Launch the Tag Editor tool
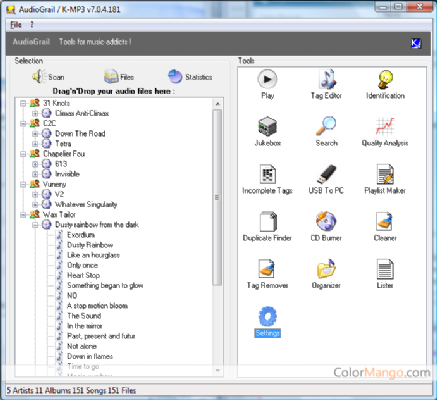437x400 pixels. pyautogui.click(x=326, y=84)
